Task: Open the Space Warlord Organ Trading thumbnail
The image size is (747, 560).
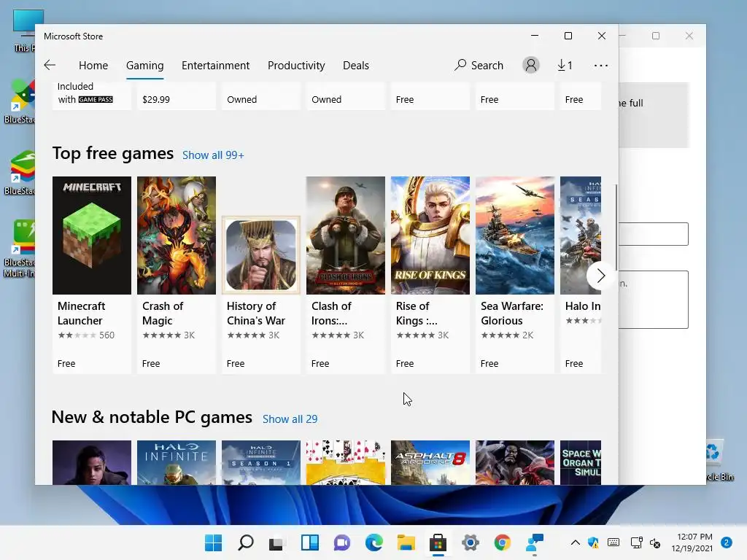Action: click(581, 462)
